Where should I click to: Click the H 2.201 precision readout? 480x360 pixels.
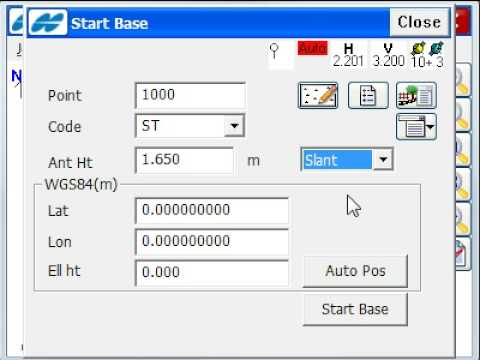point(348,55)
